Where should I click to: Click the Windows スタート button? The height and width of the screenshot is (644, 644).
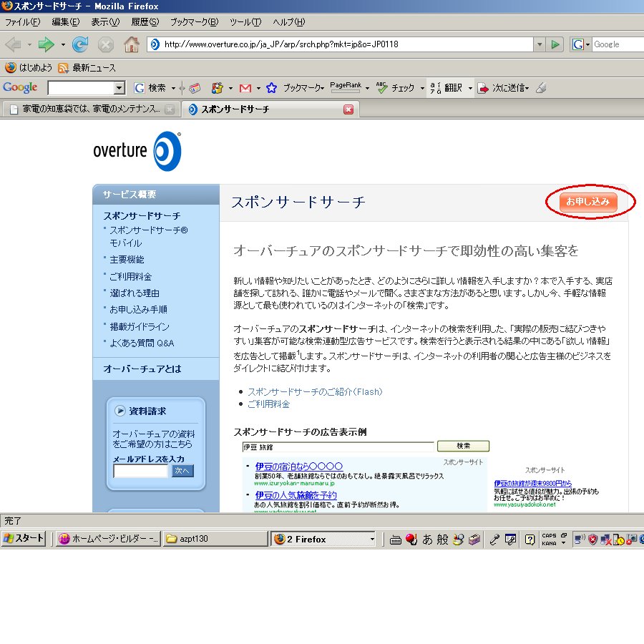click(x=24, y=538)
